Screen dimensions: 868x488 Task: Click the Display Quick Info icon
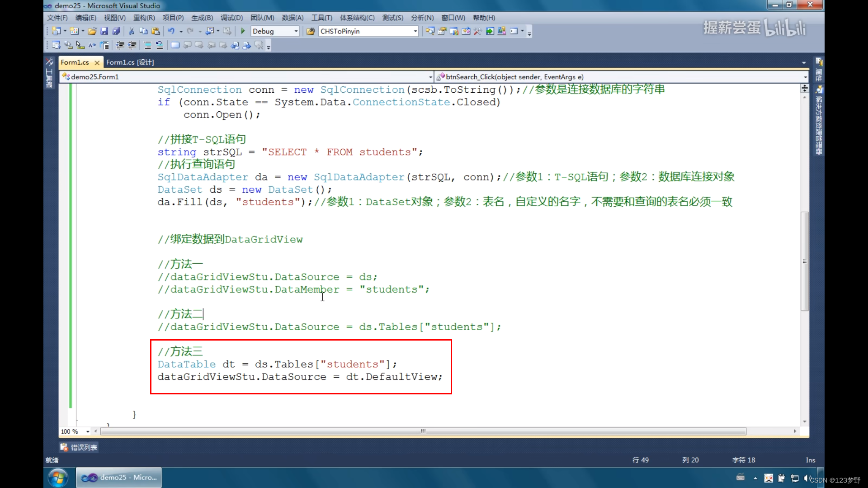pos(80,45)
